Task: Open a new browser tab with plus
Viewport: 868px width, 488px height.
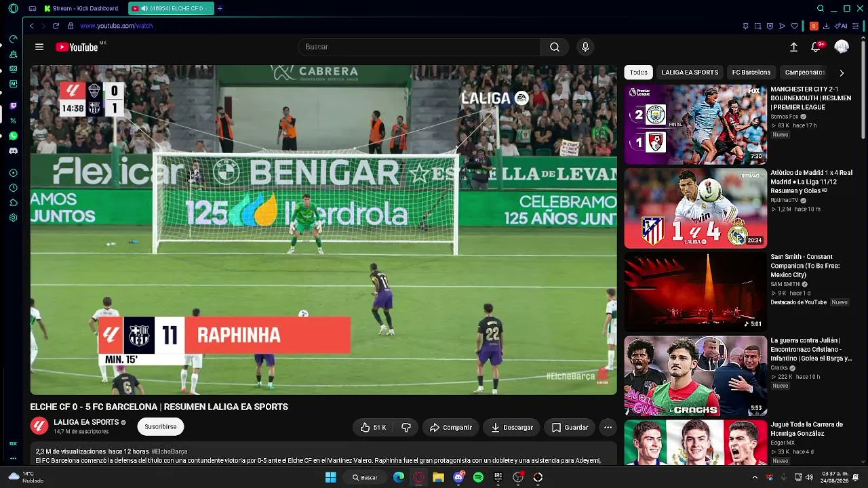Action: (x=220, y=8)
